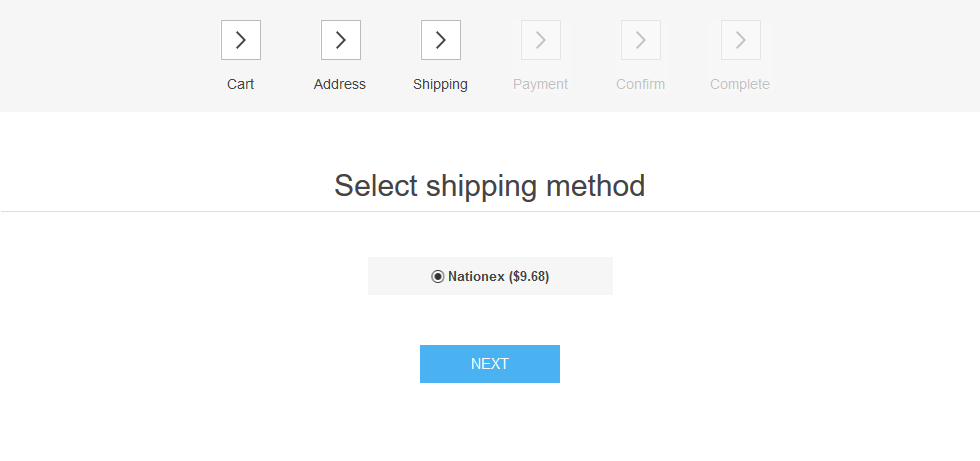Click the greyed Confirm step arrow icon
The height and width of the screenshot is (461, 980).
[x=641, y=40]
